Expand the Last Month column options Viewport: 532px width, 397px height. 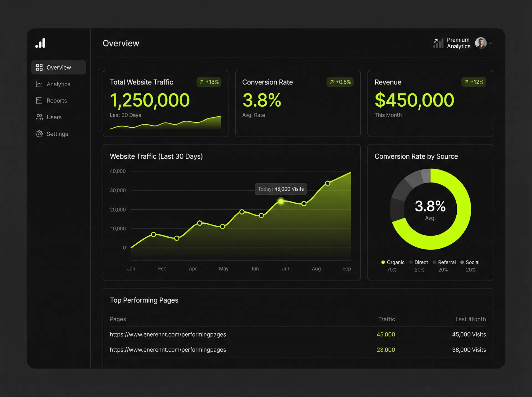tap(470, 319)
